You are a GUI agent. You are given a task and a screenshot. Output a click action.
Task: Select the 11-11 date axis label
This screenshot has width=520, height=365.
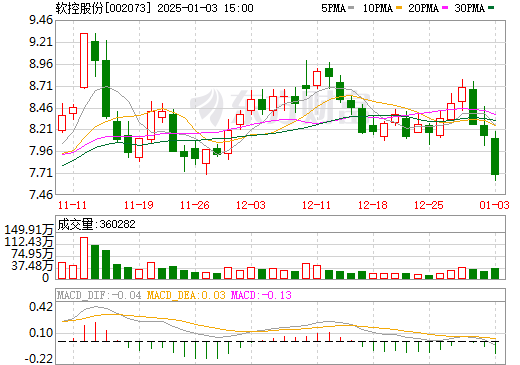click(x=72, y=205)
